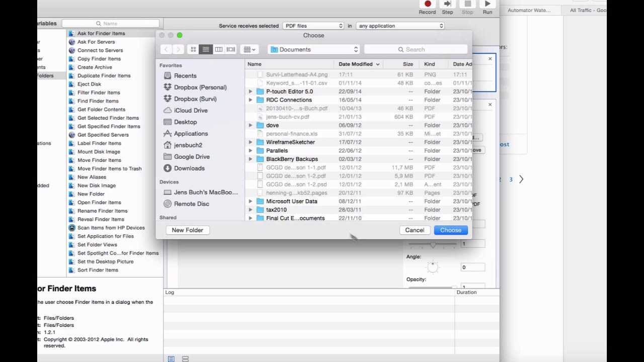Image resolution: width=644 pixels, height=362 pixels.
Task: Switch file dialog to icon view
Action: (x=193, y=49)
